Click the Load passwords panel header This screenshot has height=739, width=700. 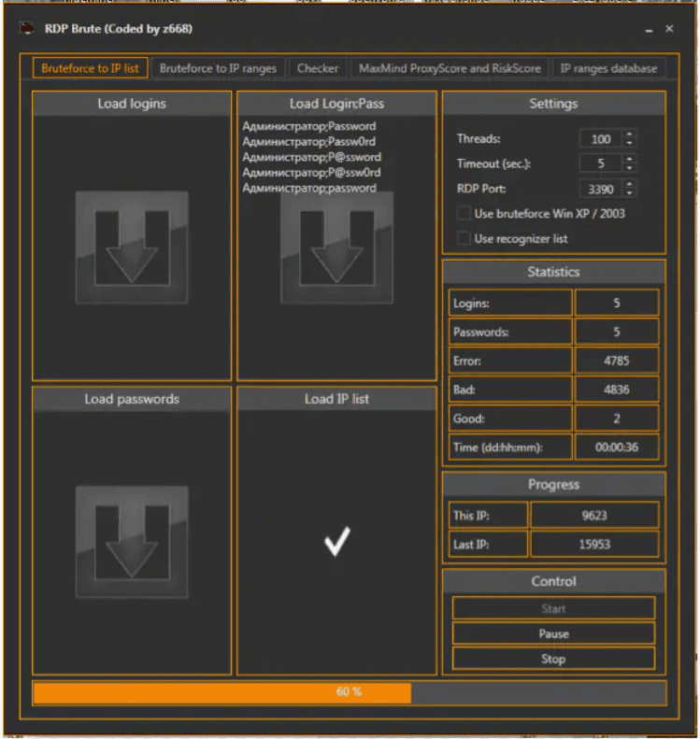(x=132, y=399)
